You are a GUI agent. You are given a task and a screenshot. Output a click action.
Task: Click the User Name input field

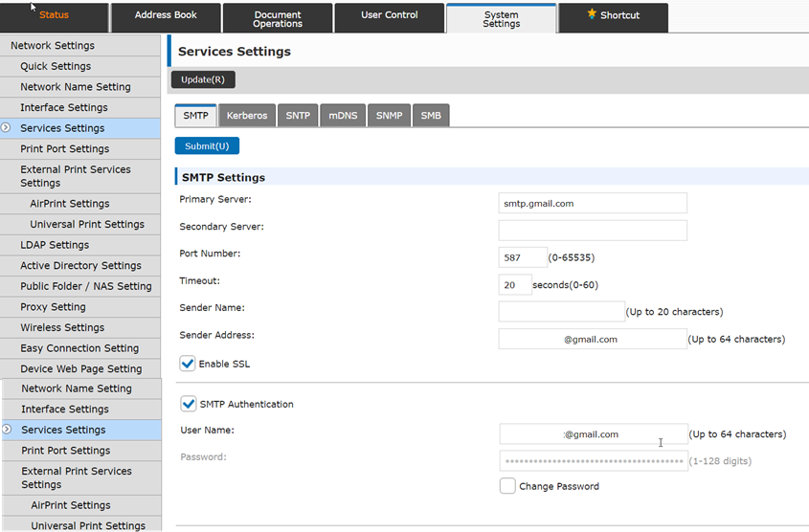(594, 434)
